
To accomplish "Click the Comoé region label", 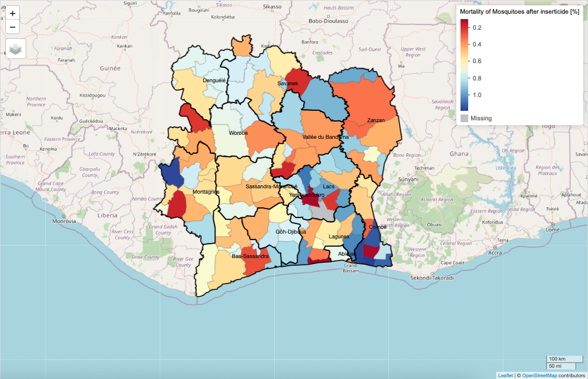I will (x=378, y=227).
